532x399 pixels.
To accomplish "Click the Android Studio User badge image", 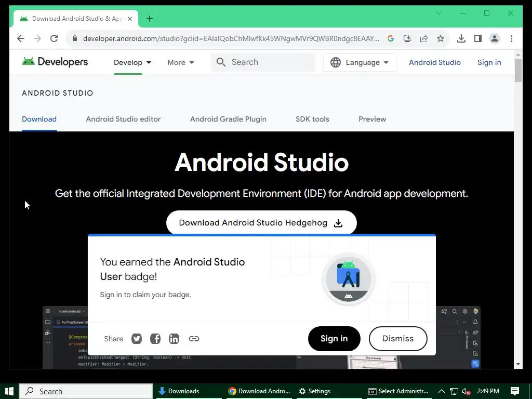I will (x=348, y=279).
